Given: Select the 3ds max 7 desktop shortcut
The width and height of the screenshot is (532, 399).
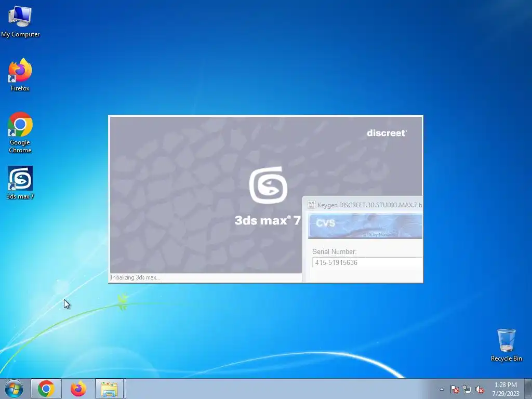Looking at the screenshot, I should pyautogui.click(x=20, y=182).
